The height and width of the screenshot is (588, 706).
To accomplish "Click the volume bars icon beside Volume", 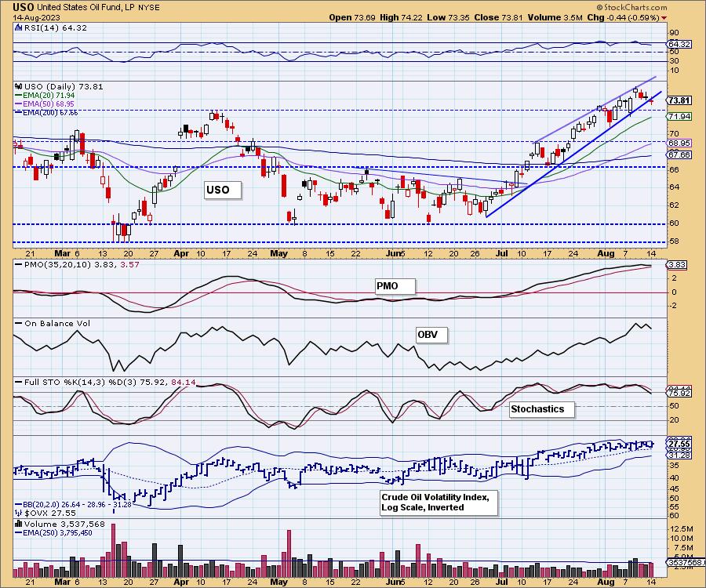I will click(19, 524).
